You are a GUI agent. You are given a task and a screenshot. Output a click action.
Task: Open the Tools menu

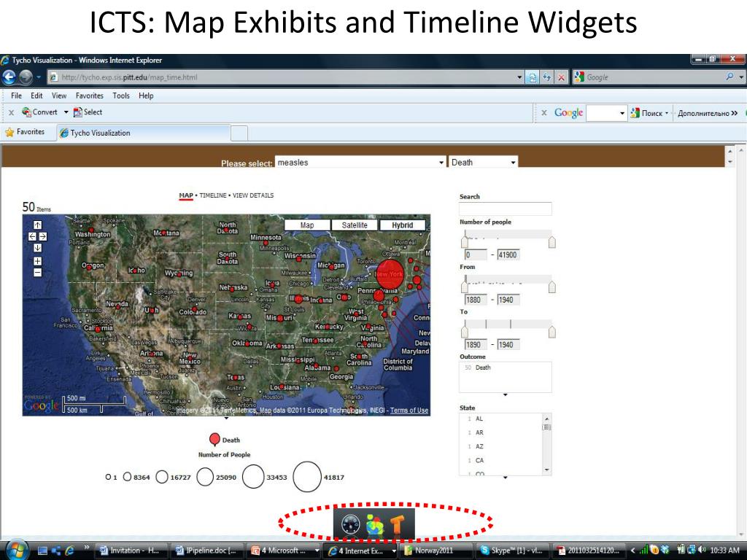pos(121,96)
